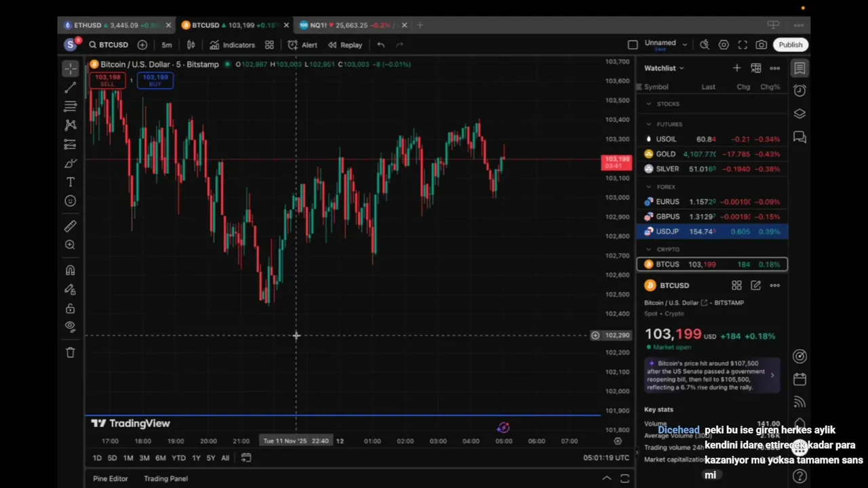
Task: Select the GOLD row in watchlist
Action: tap(712, 154)
